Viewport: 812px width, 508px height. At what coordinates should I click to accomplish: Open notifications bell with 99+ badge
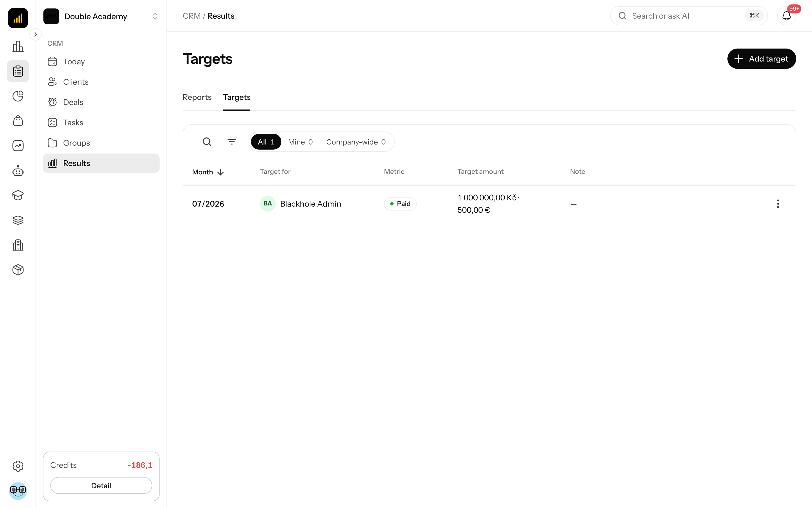[x=787, y=16]
